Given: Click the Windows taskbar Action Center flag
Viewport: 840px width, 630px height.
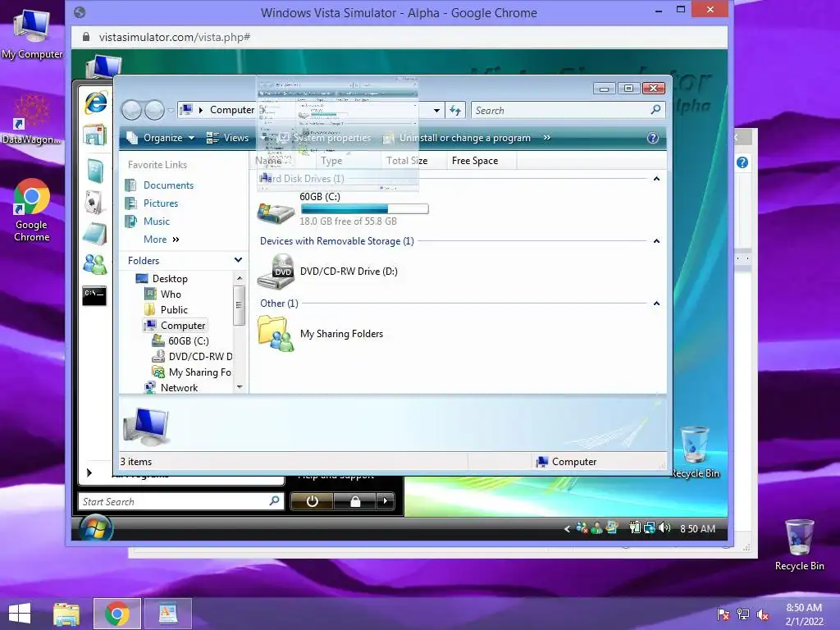Looking at the screenshot, I should [724, 614].
